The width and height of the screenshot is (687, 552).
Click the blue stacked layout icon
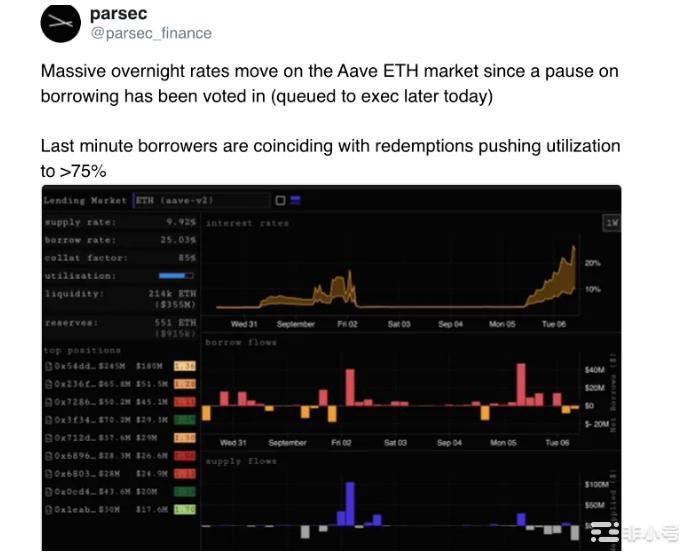tap(295, 200)
